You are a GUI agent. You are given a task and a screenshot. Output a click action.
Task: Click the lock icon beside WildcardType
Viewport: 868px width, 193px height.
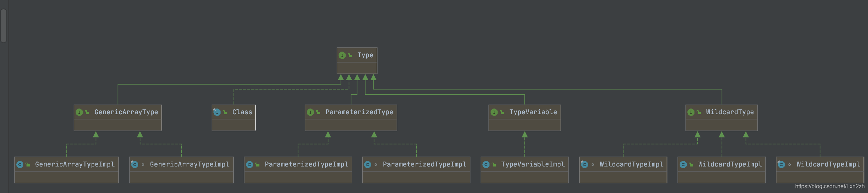[x=699, y=112]
